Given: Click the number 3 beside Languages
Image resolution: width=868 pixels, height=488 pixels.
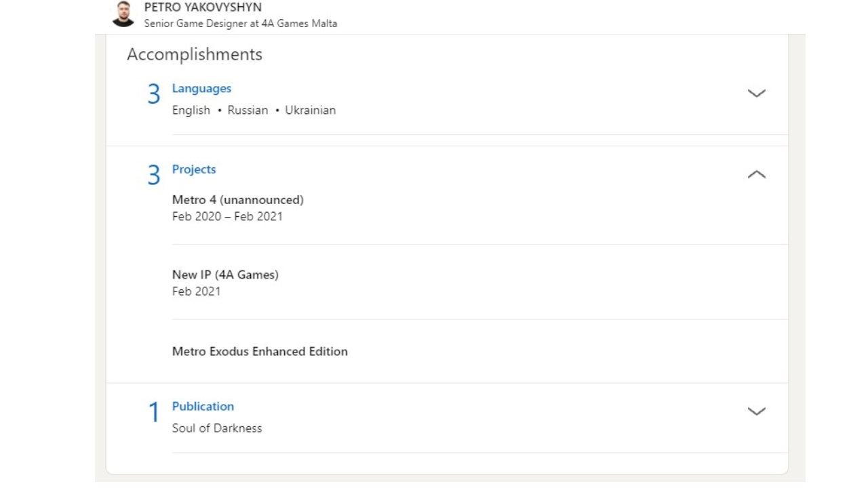Looking at the screenshot, I should coord(154,96).
